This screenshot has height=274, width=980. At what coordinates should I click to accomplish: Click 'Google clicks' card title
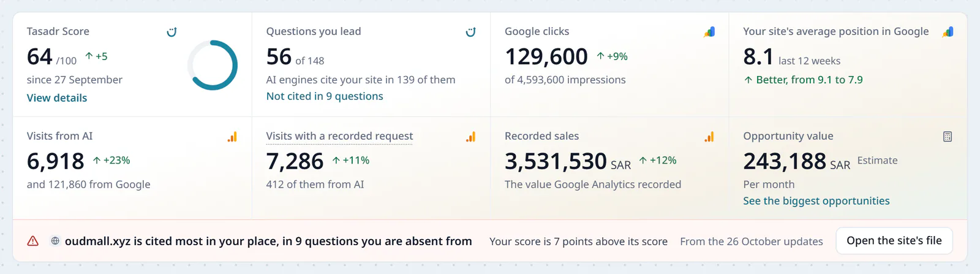[537, 31]
